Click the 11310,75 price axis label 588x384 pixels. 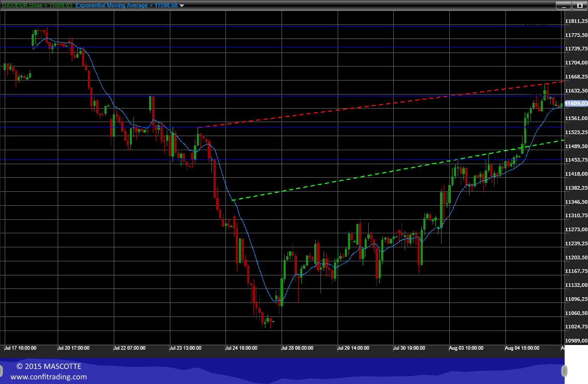577,216
